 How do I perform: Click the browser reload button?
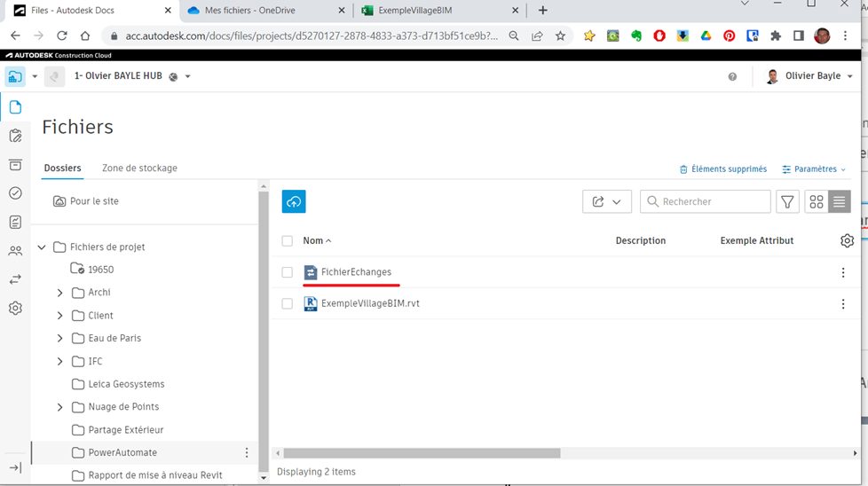62,35
